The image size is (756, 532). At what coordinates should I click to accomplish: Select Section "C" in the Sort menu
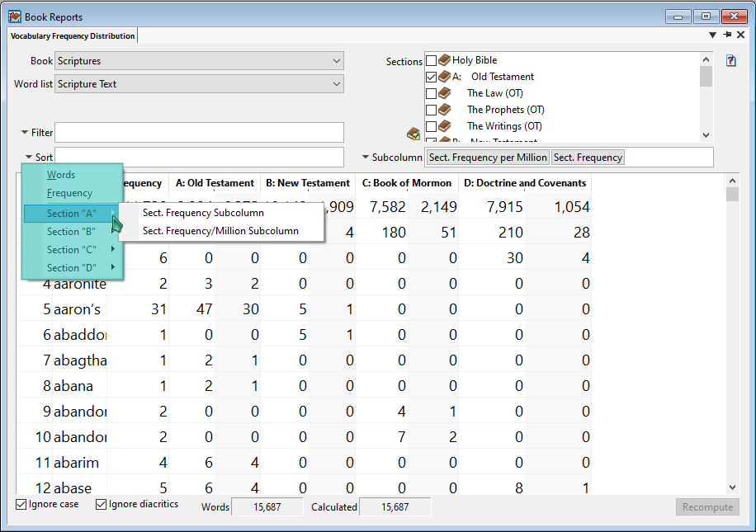(x=73, y=250)
